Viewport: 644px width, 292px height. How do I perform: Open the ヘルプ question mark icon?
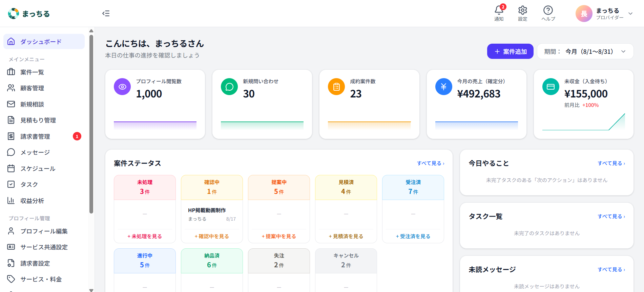pos(548,10)
